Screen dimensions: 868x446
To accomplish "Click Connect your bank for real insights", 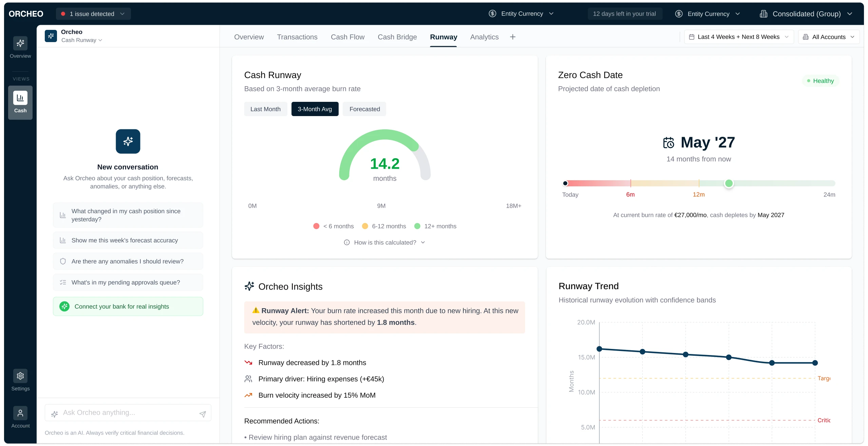I will (128, 306).
